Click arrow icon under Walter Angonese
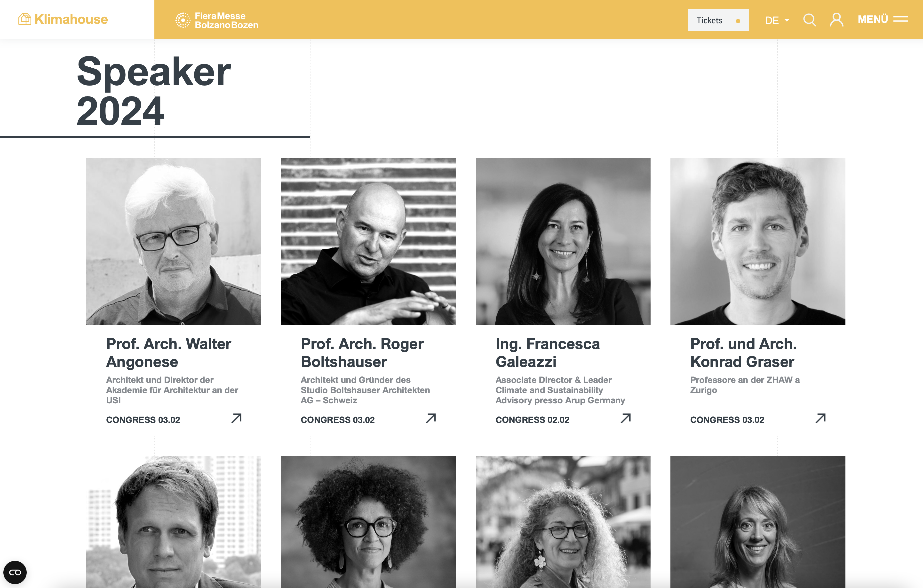 (237, 418)
